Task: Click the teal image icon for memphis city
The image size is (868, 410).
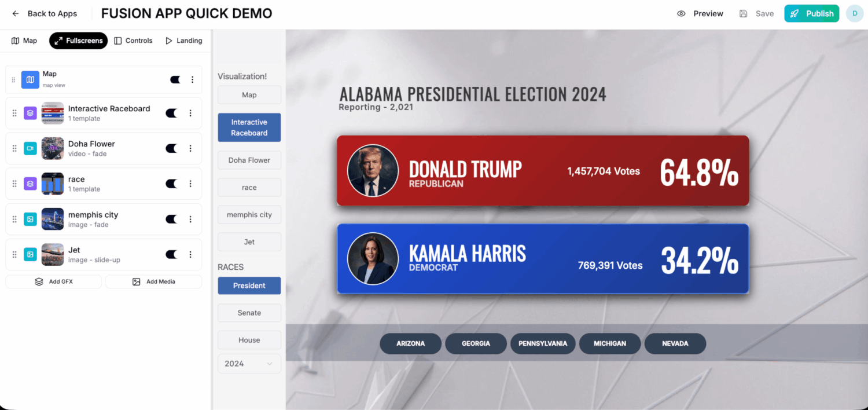Action: [x=30, y=219]
